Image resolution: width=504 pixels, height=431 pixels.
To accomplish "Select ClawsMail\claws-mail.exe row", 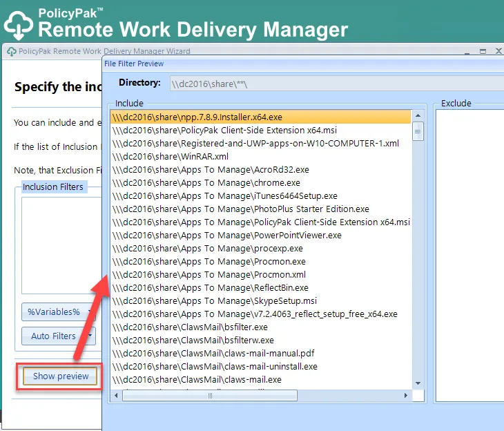I will (x=261, y=380).
